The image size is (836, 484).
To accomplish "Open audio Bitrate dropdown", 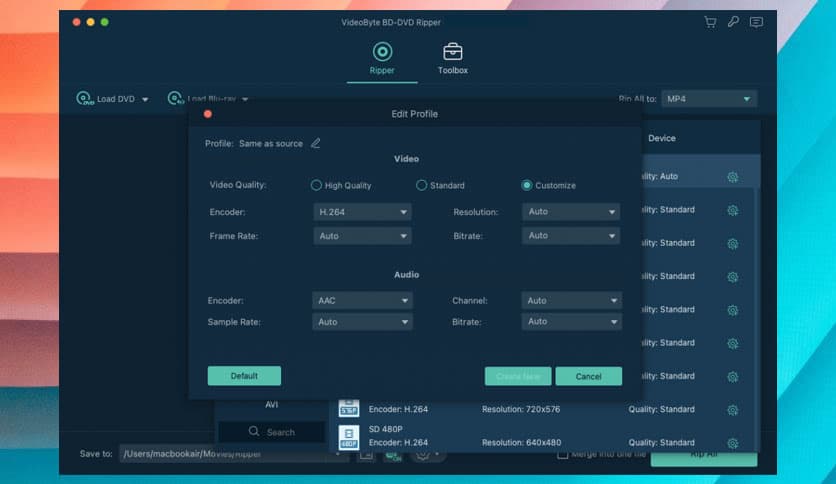I will [x=572, y=322].
